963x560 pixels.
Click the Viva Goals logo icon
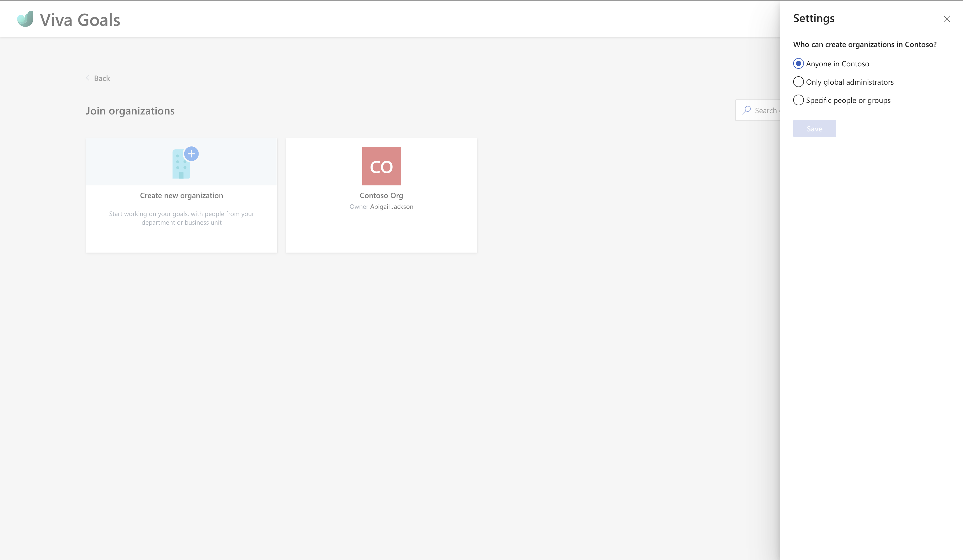[25, 19]
